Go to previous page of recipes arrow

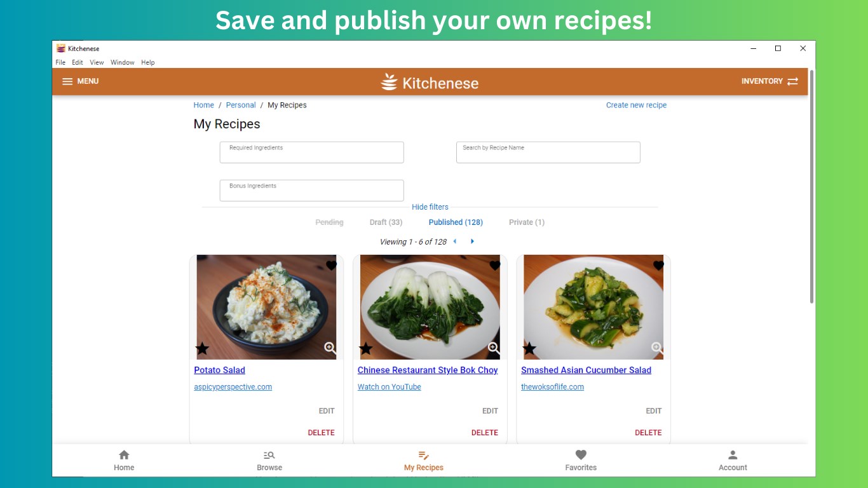[x=455, y=241]
